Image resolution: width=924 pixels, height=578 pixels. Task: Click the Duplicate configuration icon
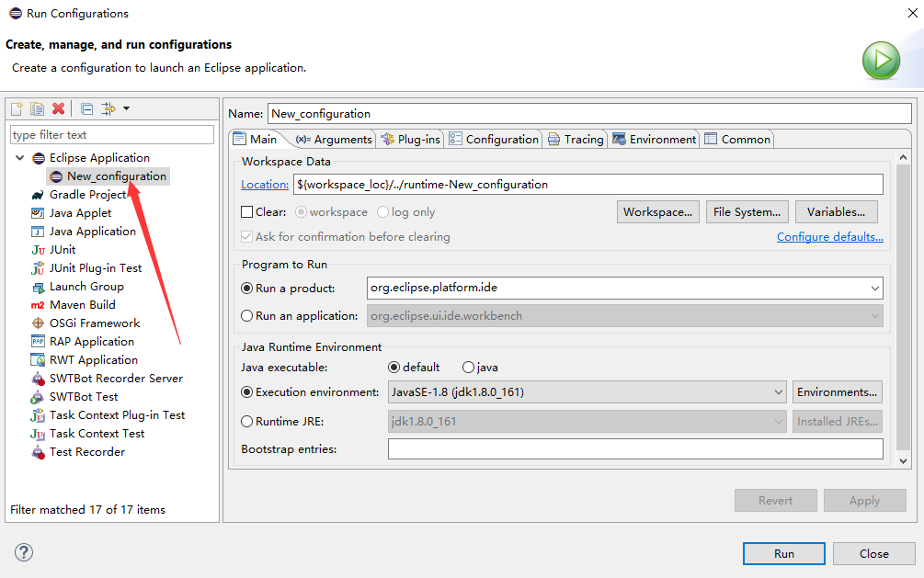click(37, 108)
